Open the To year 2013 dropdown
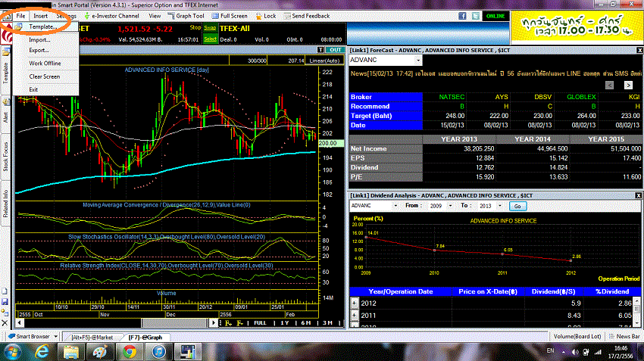 pyautogui.click(x=499, y=206)
